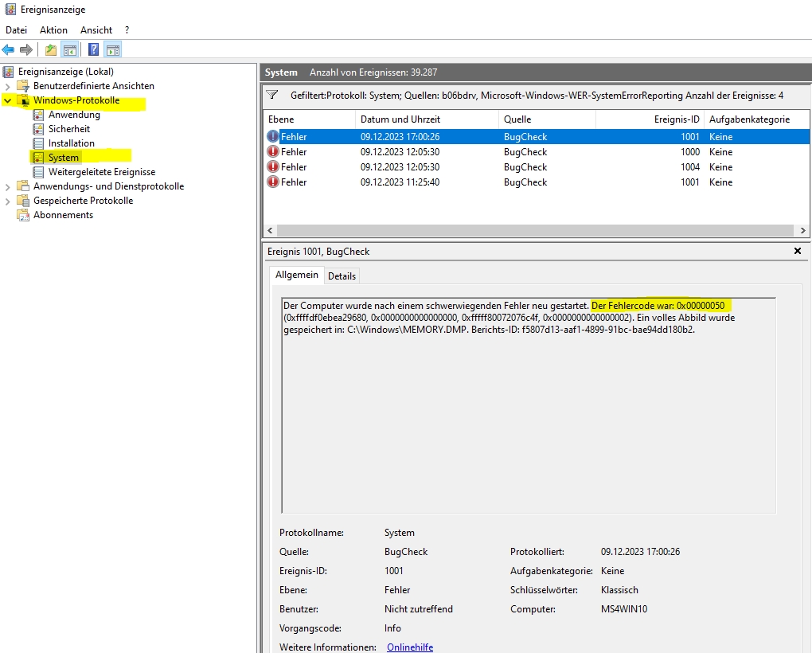Open the Ansicht menu
This screenshot has height=653, width=812.
pos(96,29)
